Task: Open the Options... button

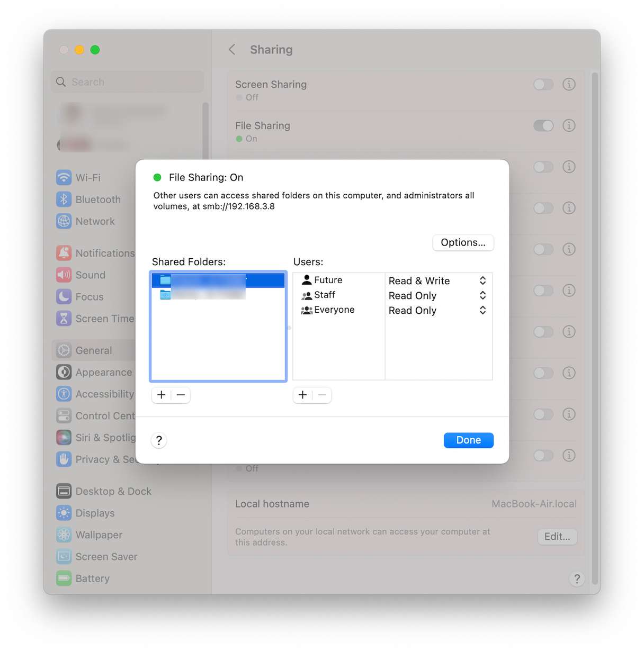Action: tap(463, 242)
